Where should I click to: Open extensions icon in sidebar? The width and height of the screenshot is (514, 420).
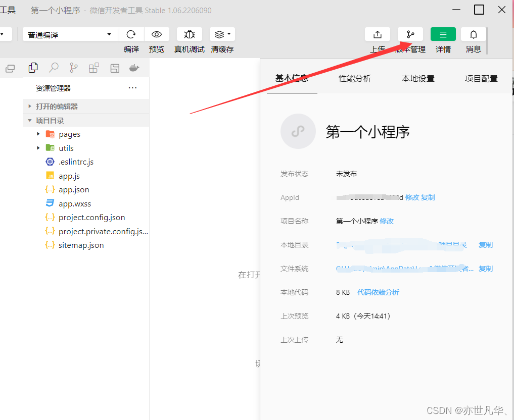tap(94, 68)
